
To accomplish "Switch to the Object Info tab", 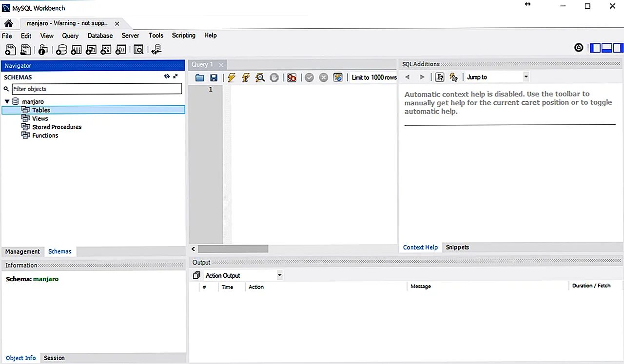I will (21, 358).
